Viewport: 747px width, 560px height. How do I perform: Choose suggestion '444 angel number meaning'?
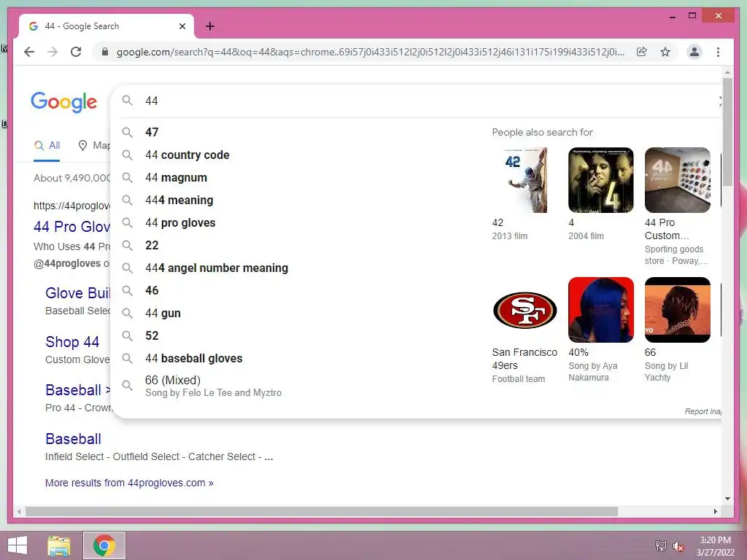300,268
